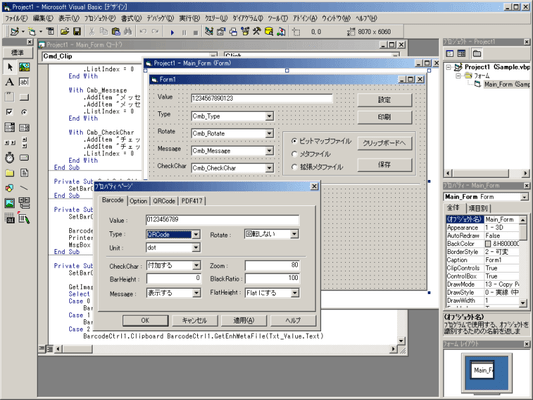
Task: Click the 設定 button on Form1
Action: coord(384,100)
